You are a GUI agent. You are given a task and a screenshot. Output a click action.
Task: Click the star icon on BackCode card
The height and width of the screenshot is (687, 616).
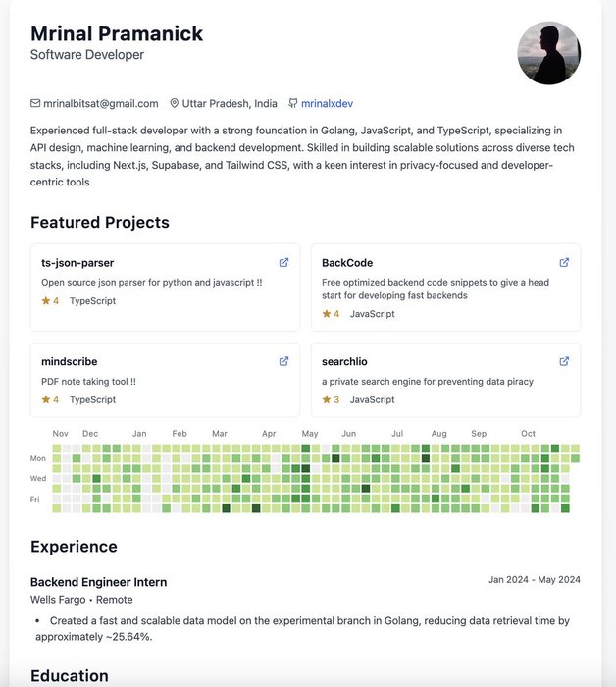[x=327, y=314]
